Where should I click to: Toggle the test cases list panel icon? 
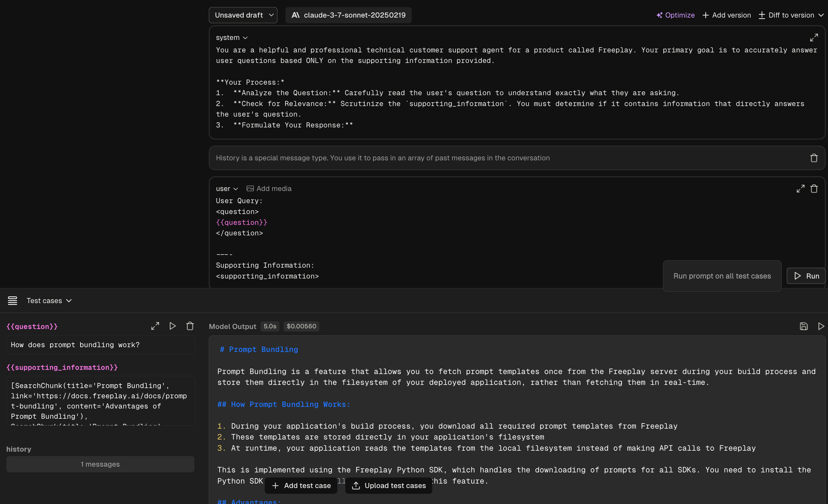(12, 301)
